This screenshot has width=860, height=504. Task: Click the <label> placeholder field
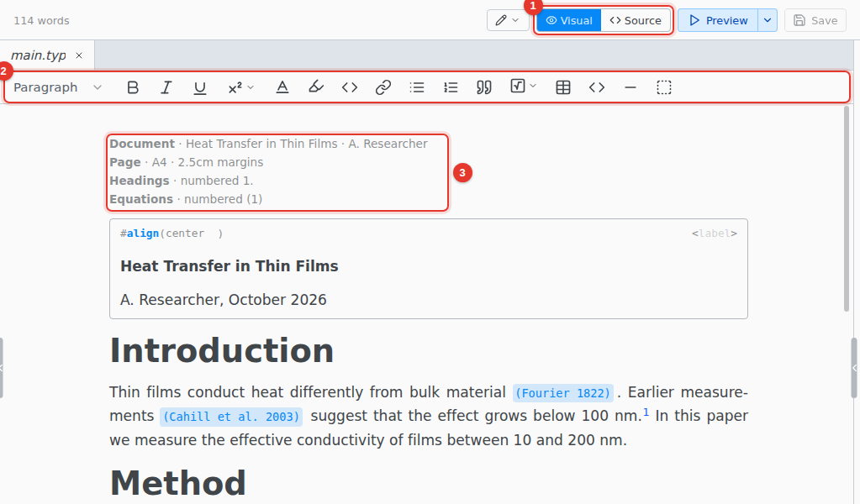pos(714,234)
